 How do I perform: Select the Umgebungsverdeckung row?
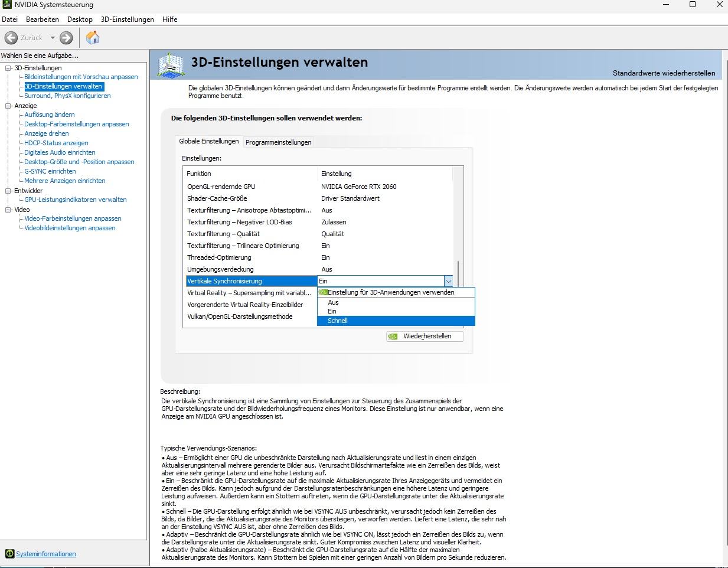coord(319,269)
